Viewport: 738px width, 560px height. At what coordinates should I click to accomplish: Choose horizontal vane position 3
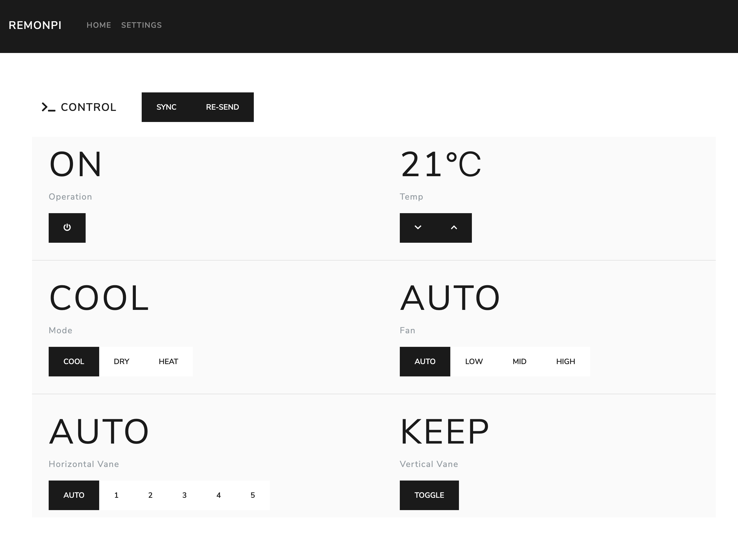click(x=184, y=495)
